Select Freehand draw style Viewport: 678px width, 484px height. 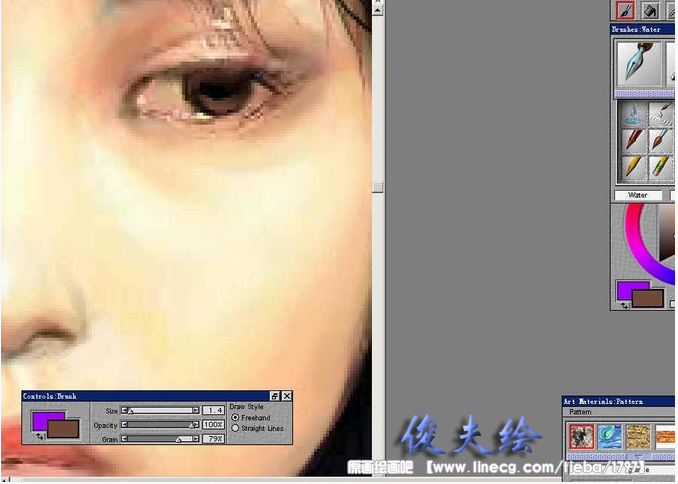tap(235, 418)
